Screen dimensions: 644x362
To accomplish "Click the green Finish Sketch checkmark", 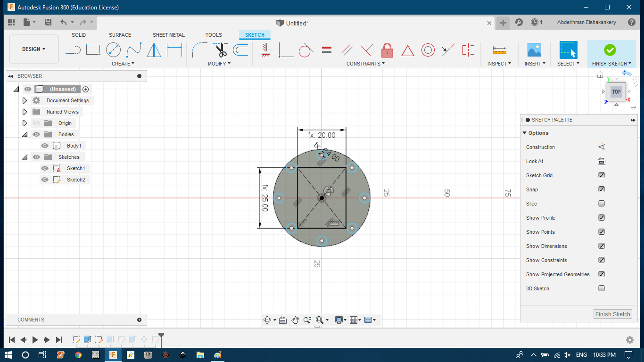I will coord(610,49).
